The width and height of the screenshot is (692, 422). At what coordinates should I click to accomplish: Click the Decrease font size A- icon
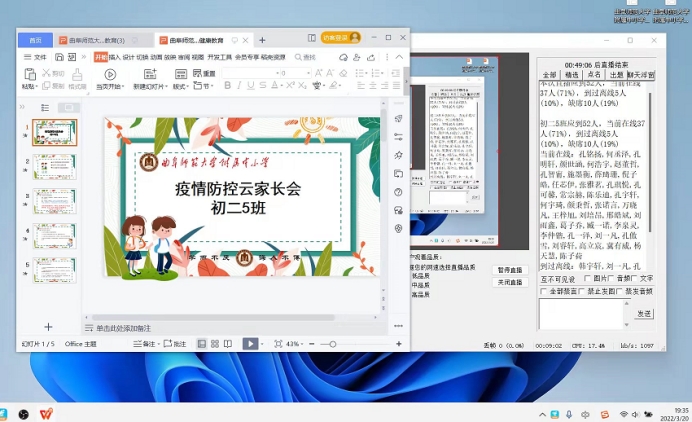[x=330, y=73]
